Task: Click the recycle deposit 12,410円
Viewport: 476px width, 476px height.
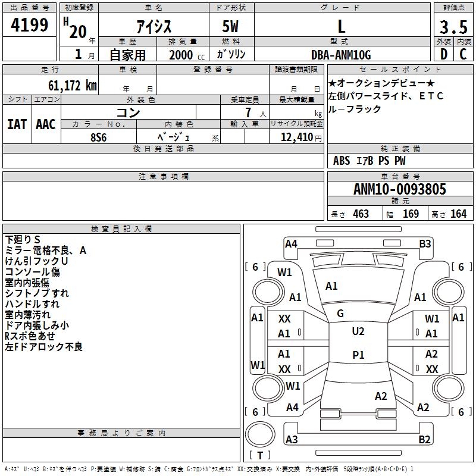Action: pyautogui.click(x=301, y=137)
